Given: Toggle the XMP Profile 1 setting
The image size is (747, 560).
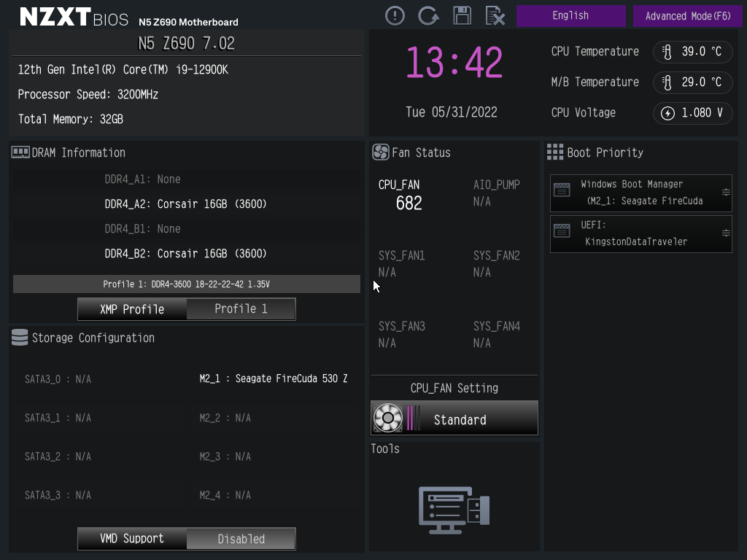Looking at the screenshot, I should point(241,309).
